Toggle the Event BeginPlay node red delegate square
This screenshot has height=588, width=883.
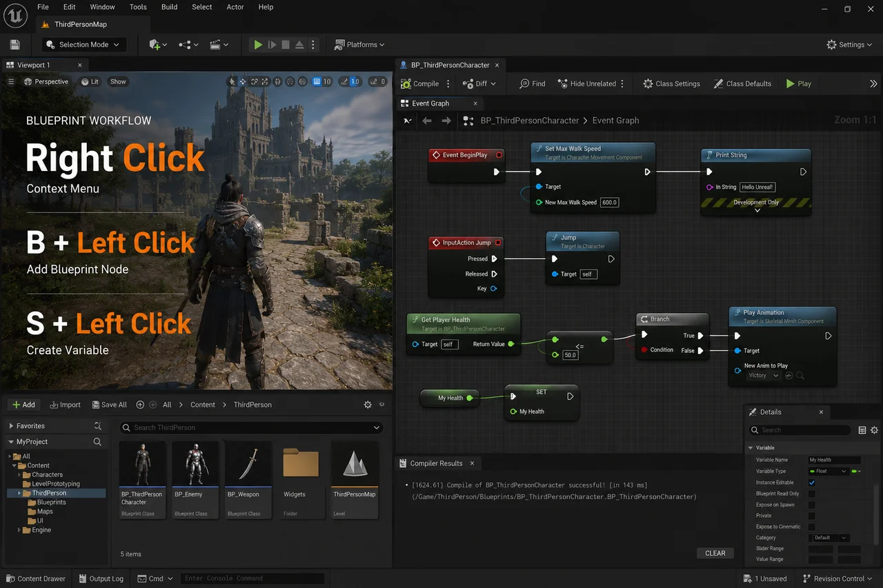(x=499, y=155)
